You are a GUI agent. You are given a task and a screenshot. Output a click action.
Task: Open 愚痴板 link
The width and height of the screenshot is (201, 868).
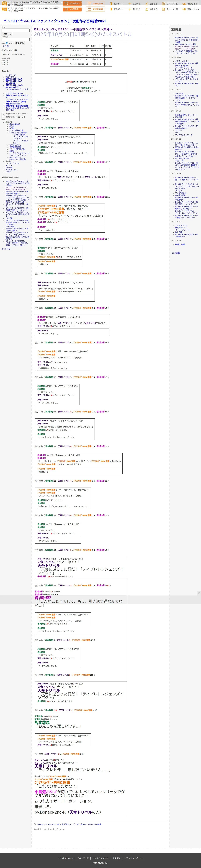[12, 151]
